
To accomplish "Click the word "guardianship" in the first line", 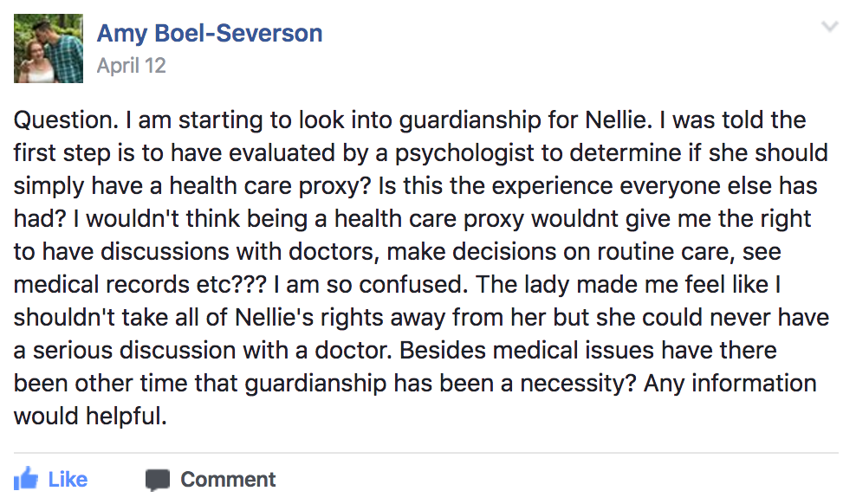I will tap(470, 120).
